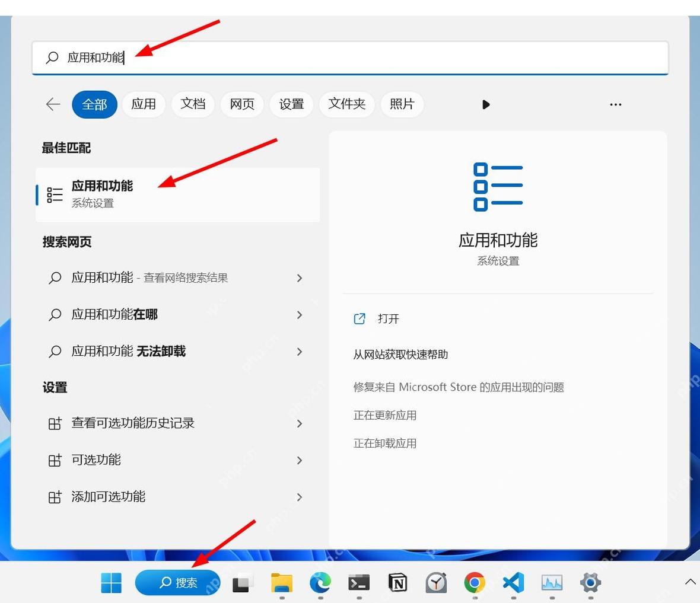Click search icon beside 无法卸载 suggestion
This screenshot has height=603, width=700.
(55, 351)
